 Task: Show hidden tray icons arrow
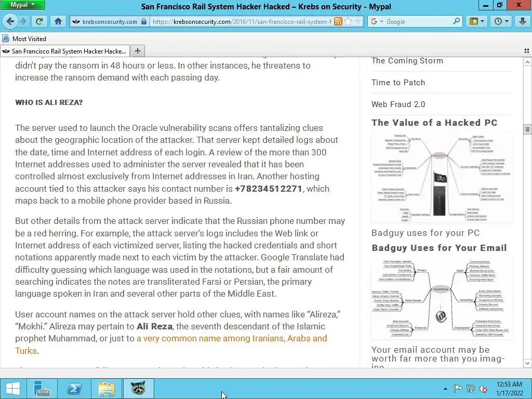tap(445, 389)
